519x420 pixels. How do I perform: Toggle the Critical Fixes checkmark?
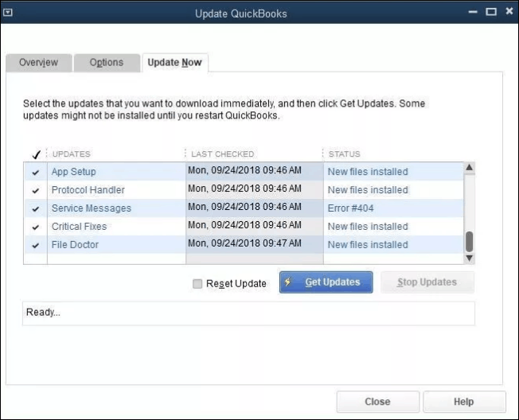coord(35,227)
